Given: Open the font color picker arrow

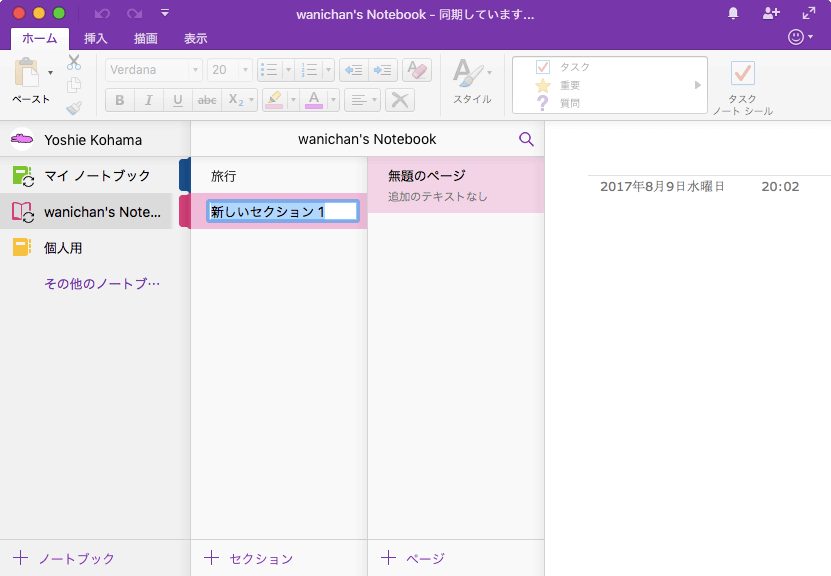Looking at the screenshot, I should click(x=333, y=100).
